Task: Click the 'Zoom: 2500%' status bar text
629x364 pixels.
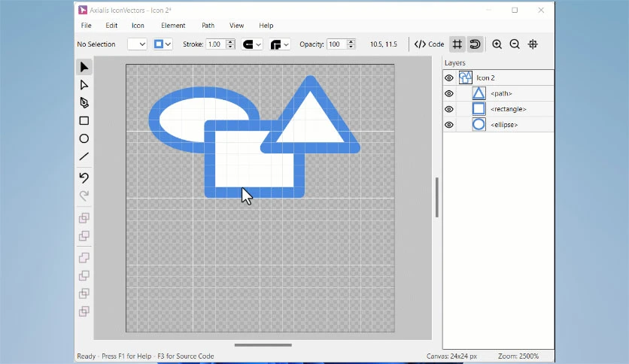Action: click(518, 356)
